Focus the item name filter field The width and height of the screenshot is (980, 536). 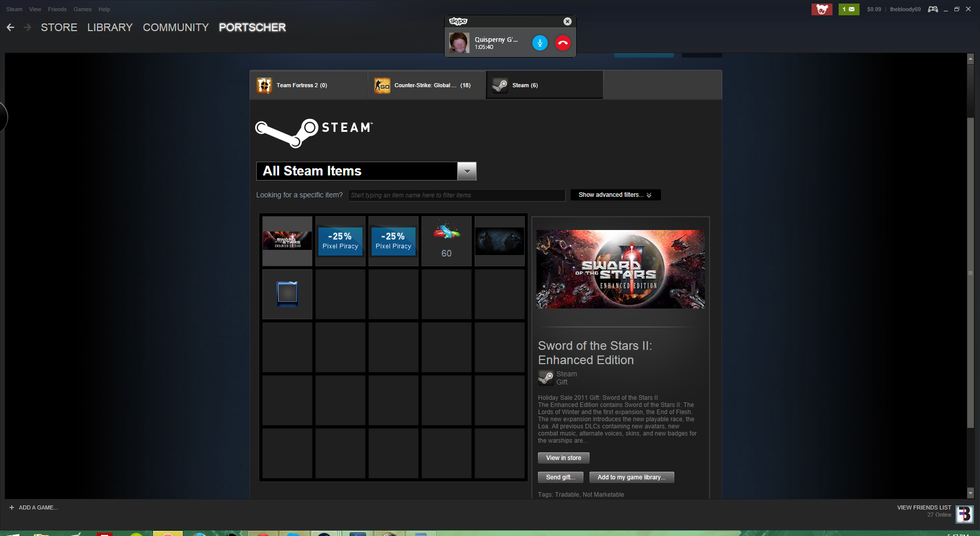(457, 195)
